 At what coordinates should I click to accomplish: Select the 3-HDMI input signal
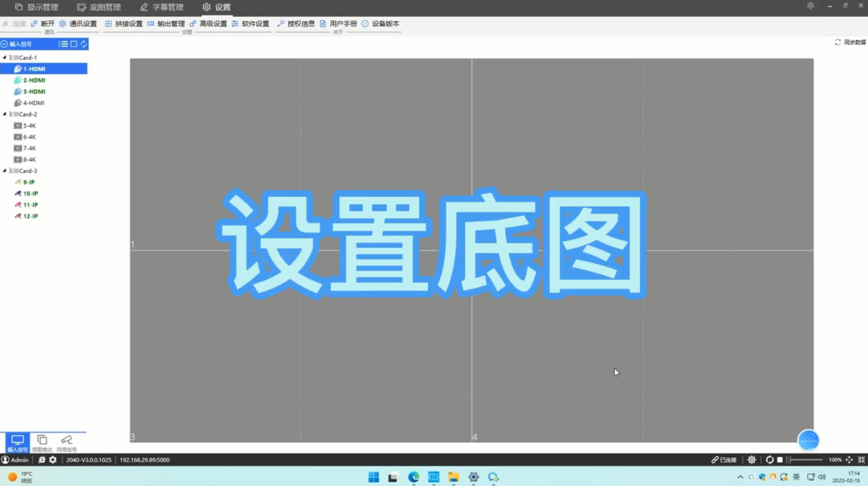[30, 92]
